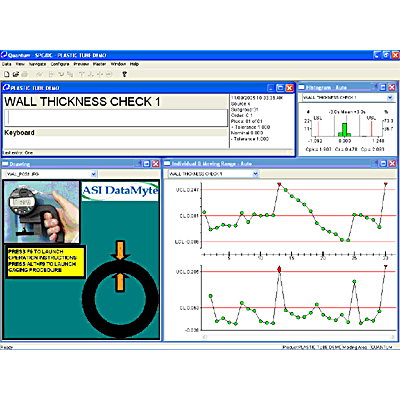400x400 pixels.
Task: Click the Individual & Moving Range window icon
Action: click(x=167, y=163)
